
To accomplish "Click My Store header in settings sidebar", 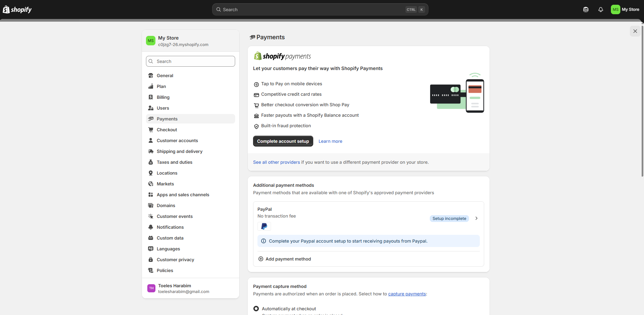I will click(191, 41).
